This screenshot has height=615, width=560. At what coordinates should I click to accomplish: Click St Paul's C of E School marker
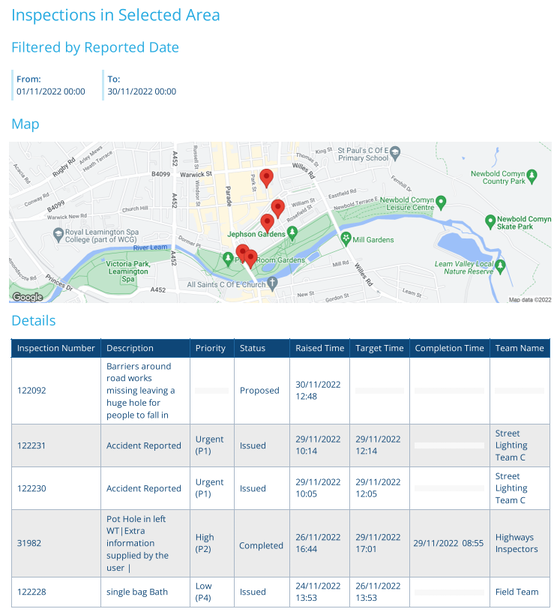396,153
